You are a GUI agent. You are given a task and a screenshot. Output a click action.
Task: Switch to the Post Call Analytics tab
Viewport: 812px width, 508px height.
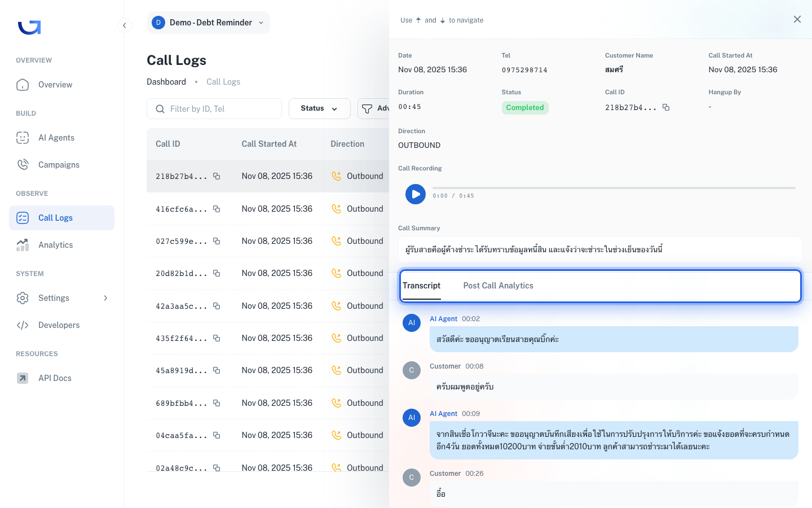[498, 286]
